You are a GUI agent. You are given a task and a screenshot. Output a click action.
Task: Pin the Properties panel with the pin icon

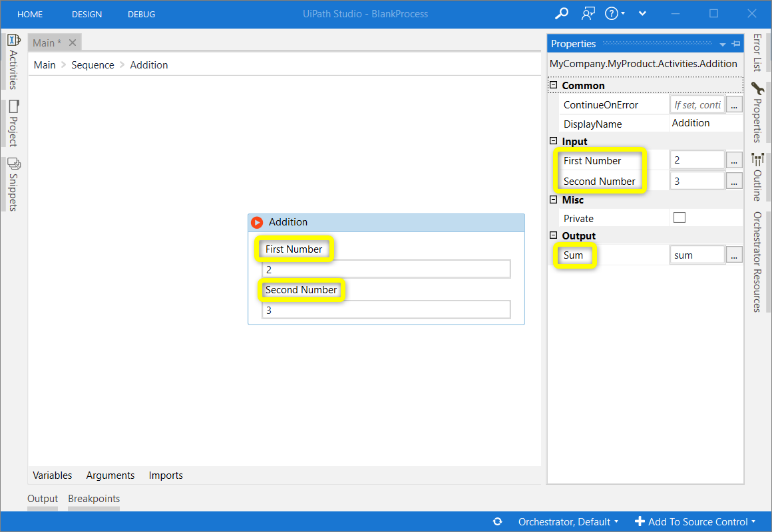(x=736, y=43)
